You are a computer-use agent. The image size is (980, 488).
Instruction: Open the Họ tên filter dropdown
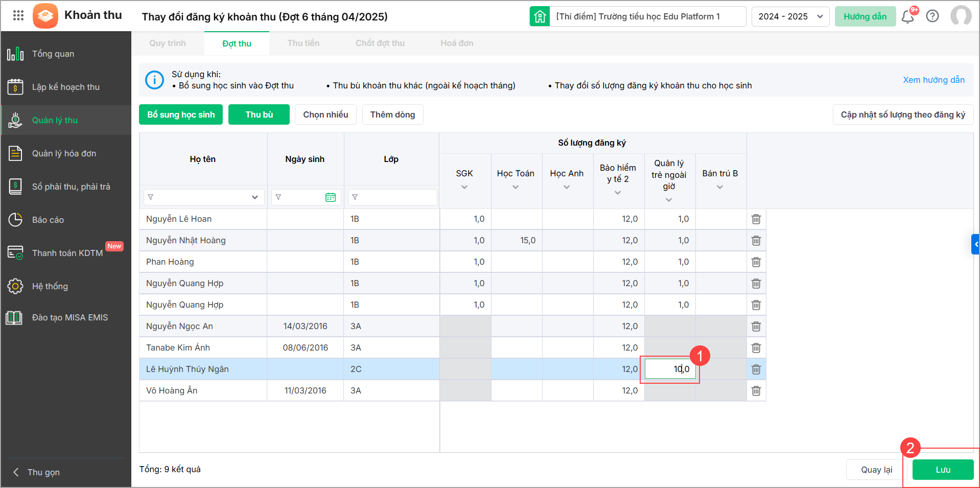tap(254, 197)
